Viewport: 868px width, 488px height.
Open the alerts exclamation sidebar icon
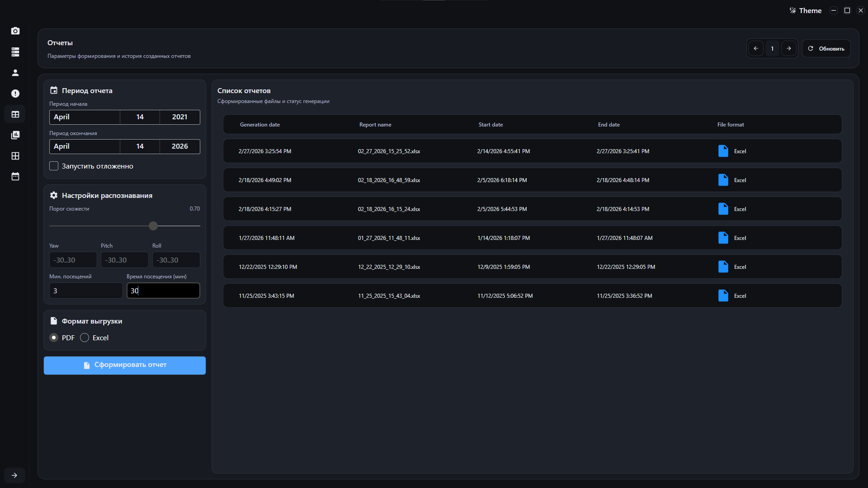15,94
